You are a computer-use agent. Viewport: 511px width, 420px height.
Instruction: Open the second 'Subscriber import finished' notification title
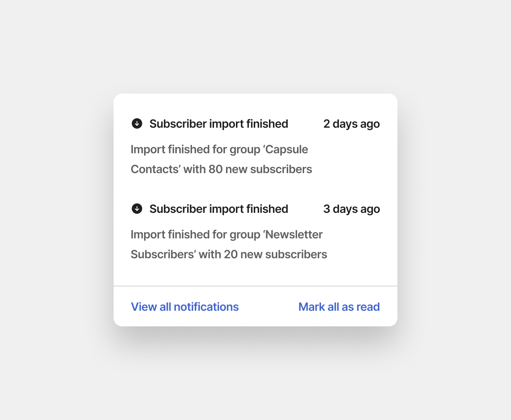click(x=219, y=209)
